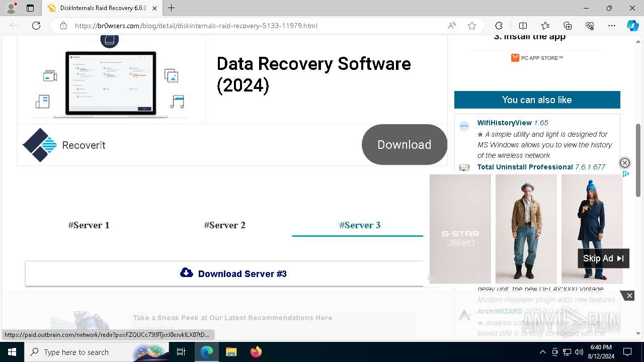Screen dimensions: 644x362
Task: Open Browser essentials heart icon
Action: coord(590,26)
